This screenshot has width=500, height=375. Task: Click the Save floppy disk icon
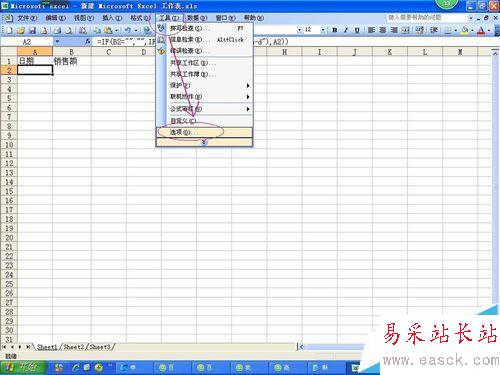(x=32, y=30)
